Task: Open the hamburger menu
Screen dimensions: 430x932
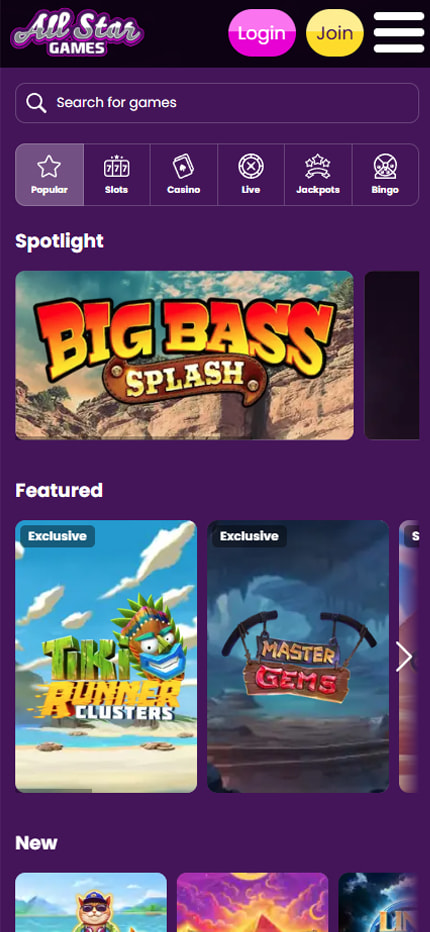Action: (398, 33)
